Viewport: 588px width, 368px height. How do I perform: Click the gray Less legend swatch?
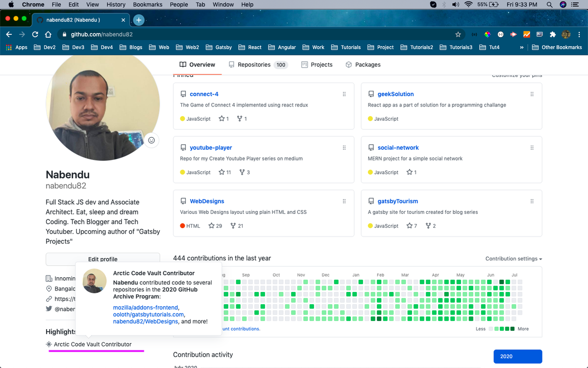click(x=491, y=329)
